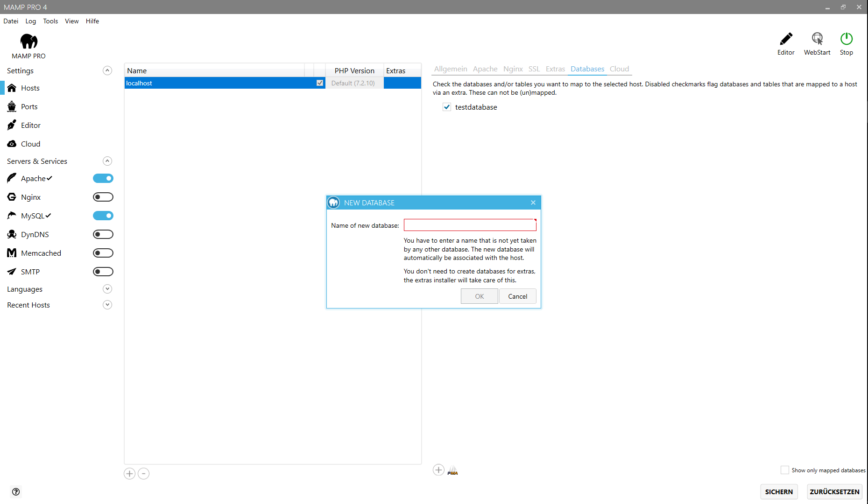Viewport: 868px width, 504px height.
Task: Switch to the Extras tab
Action: pyautogui.click(x=555, y=69)
